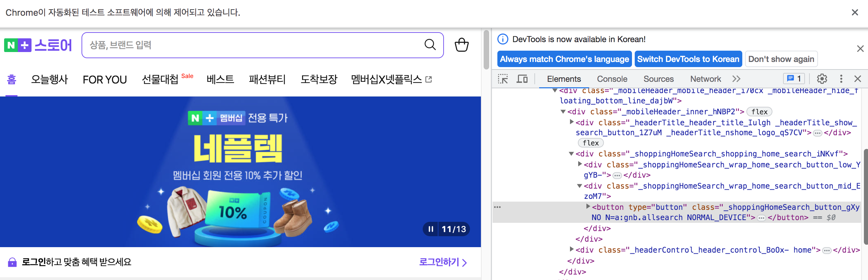Close the DevTools panel
The image size is (868, 280).
858,79
